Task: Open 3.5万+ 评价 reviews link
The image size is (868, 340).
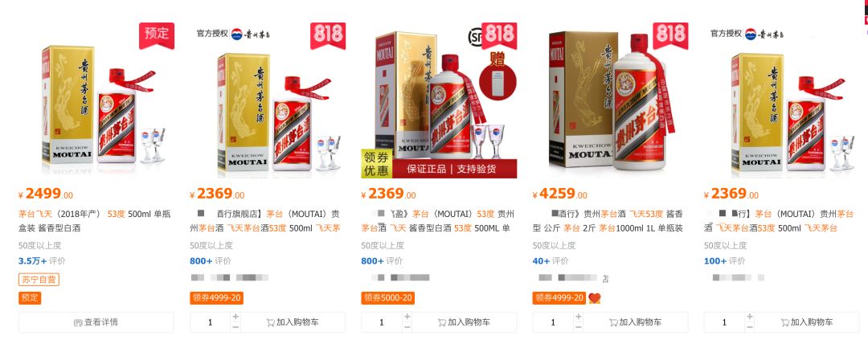Action: (x=42, y=260)
